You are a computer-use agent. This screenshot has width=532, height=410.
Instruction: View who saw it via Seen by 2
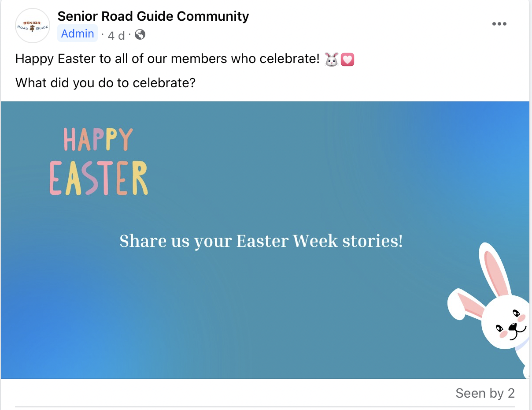tap(485, 393)
